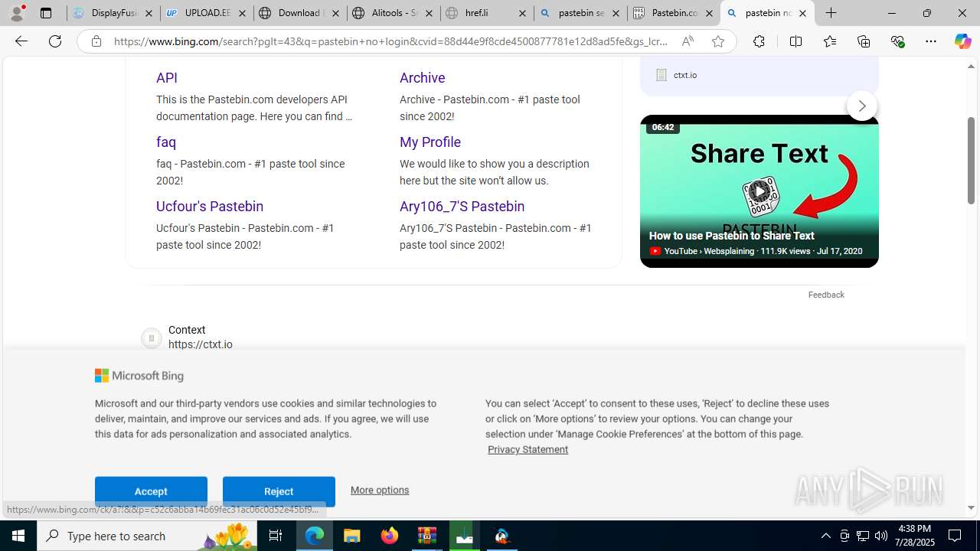This screenshot has width=980, height=551.
Task: Open Firefox from taskbar
Action: [x=390, y=536]
